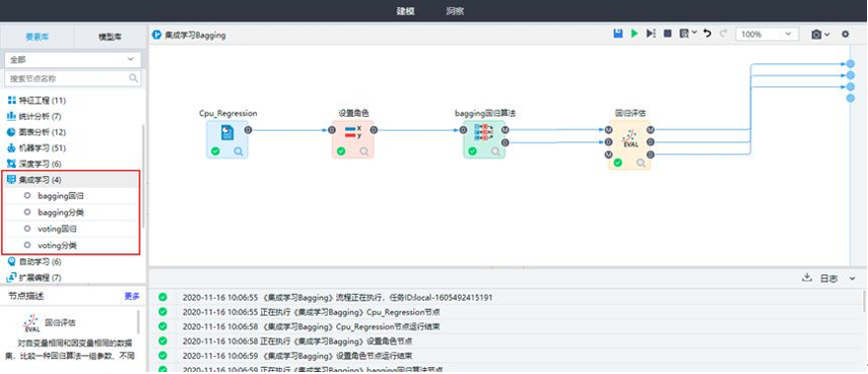Open the camera snapshot dropdown
Screen dimensions: 868x374
pos(821,35)
